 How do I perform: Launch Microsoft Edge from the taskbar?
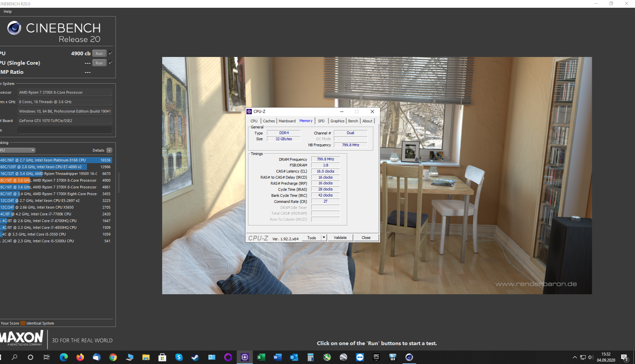point(63,357)
